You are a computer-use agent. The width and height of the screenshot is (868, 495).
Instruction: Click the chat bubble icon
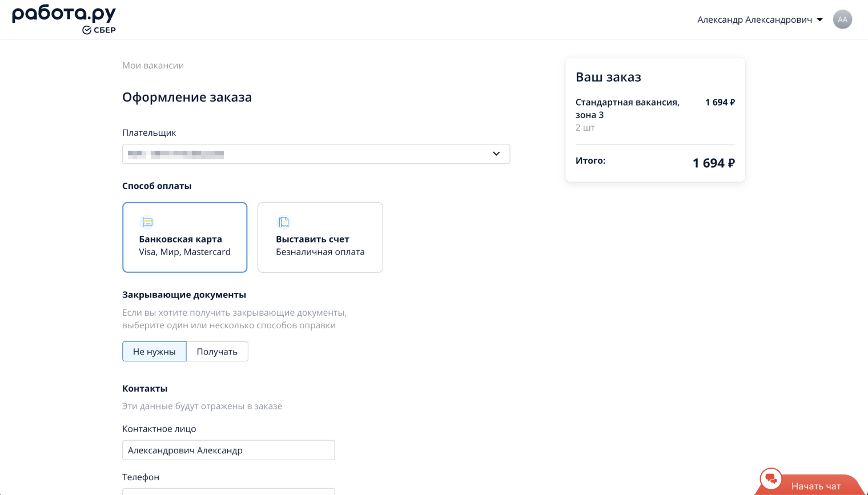point(771,478)
